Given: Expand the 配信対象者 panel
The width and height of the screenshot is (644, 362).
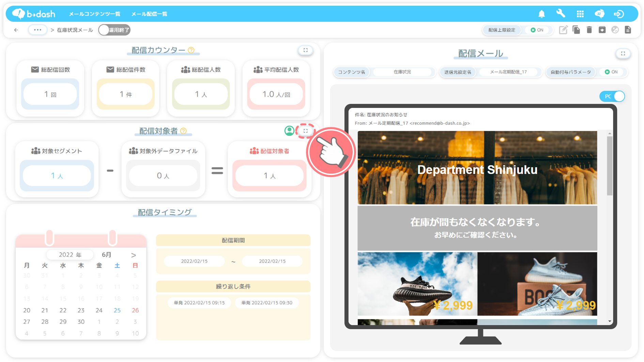Looking at the screenshot, I should (x=306, y=131).
